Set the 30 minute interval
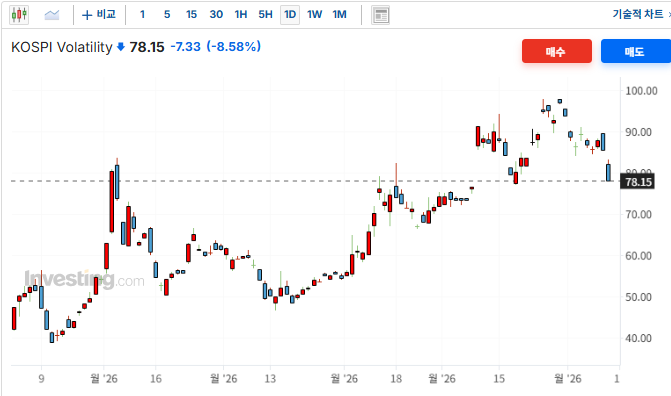 [216, 15]
